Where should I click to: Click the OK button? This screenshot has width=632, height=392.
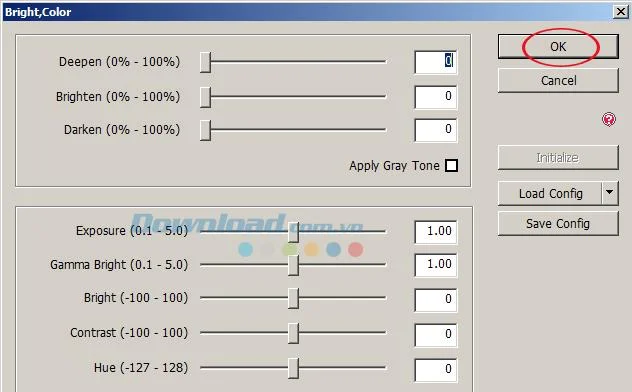558,46
